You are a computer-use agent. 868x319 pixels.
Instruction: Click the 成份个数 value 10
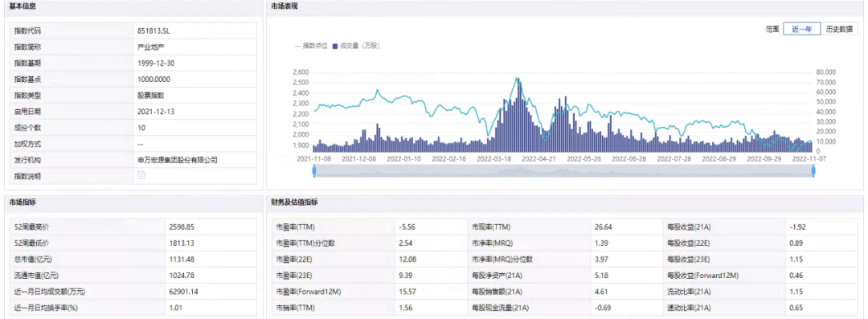click(x=141, y=128)
